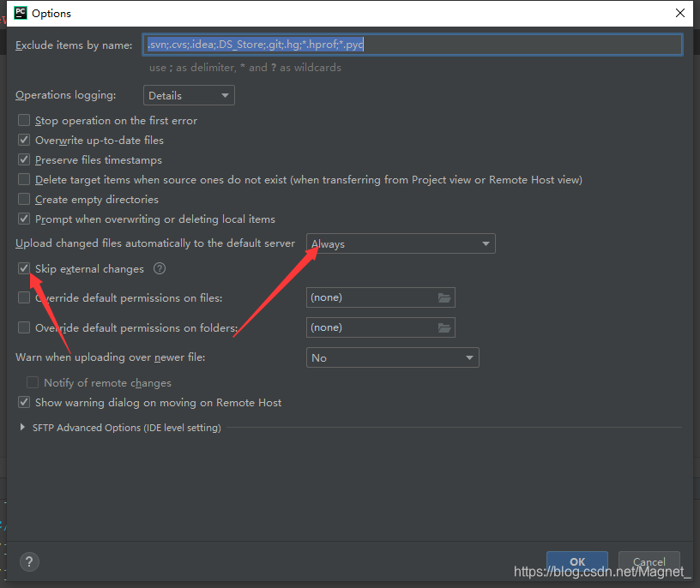Enable Delete target items when source missing
This screenshot has width=700, height=588.
(24, 179)
